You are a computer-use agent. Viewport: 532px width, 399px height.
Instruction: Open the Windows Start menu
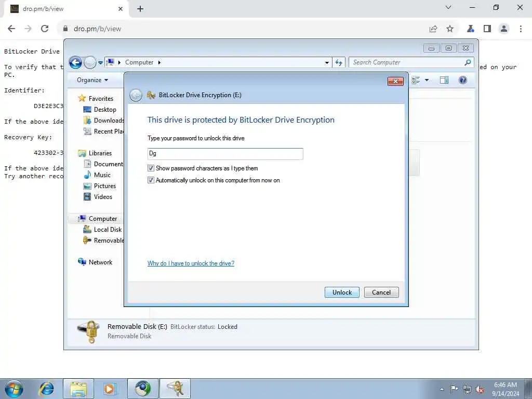click(x=14, y=389)
